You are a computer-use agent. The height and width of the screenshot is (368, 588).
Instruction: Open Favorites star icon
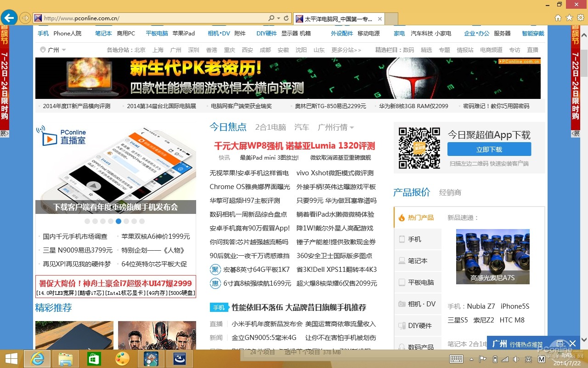coord(569,18)
